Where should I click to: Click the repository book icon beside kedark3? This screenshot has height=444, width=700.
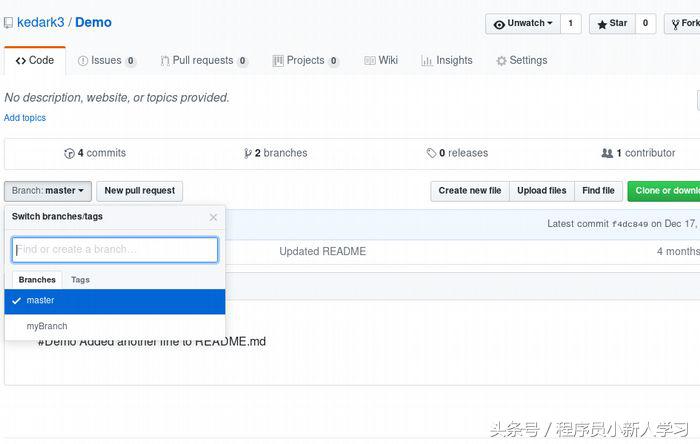[8, 23]
